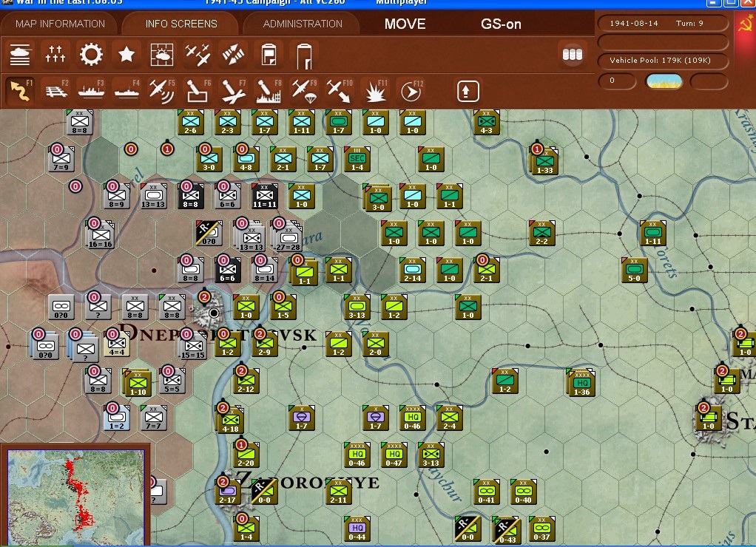Select the -16=16 German stack
Viewport: 756px width, 547px height.
(x=101, y=235)
